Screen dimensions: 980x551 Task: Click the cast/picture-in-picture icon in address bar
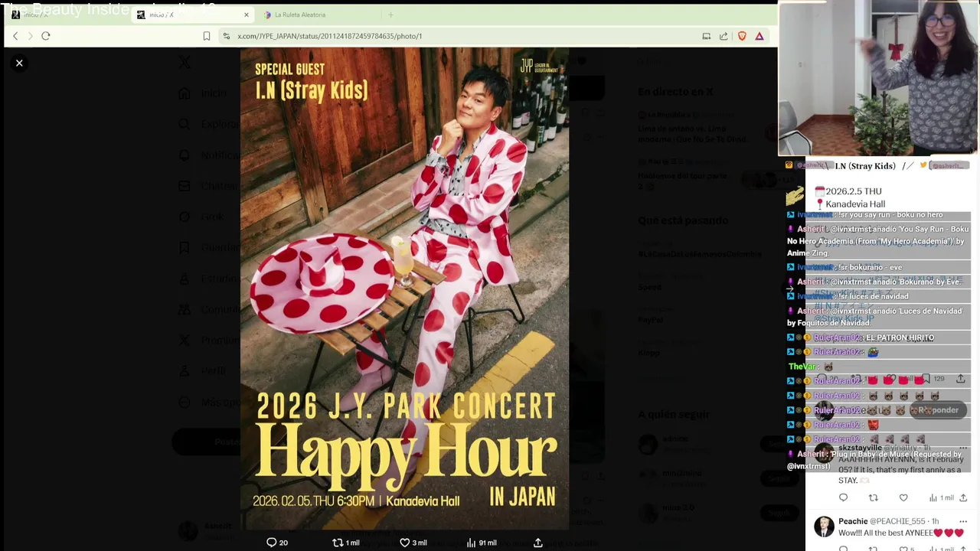click(x=706, y=36)
